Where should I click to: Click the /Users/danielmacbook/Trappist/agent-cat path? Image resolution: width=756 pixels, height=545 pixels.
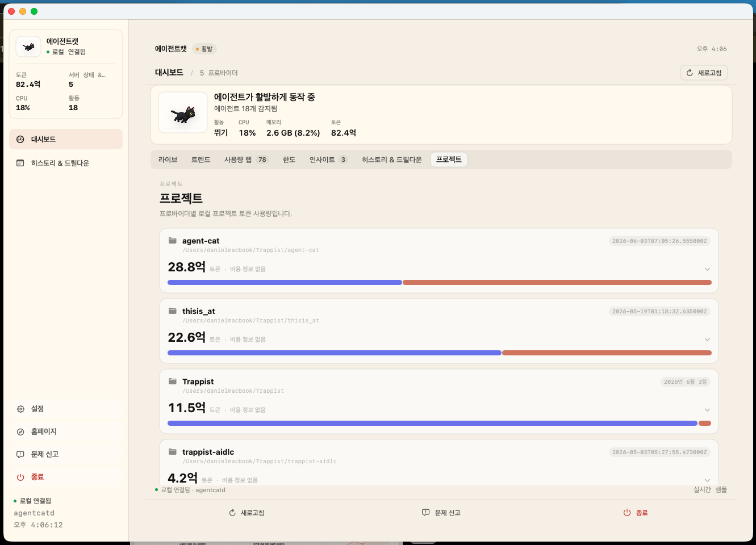pyautogui.click(x=251, y=250)
